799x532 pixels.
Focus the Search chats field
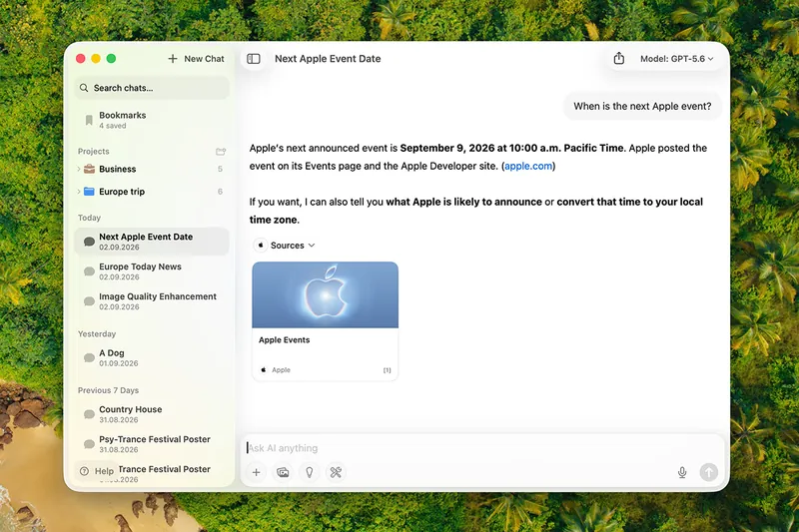[x=152, y=88]
